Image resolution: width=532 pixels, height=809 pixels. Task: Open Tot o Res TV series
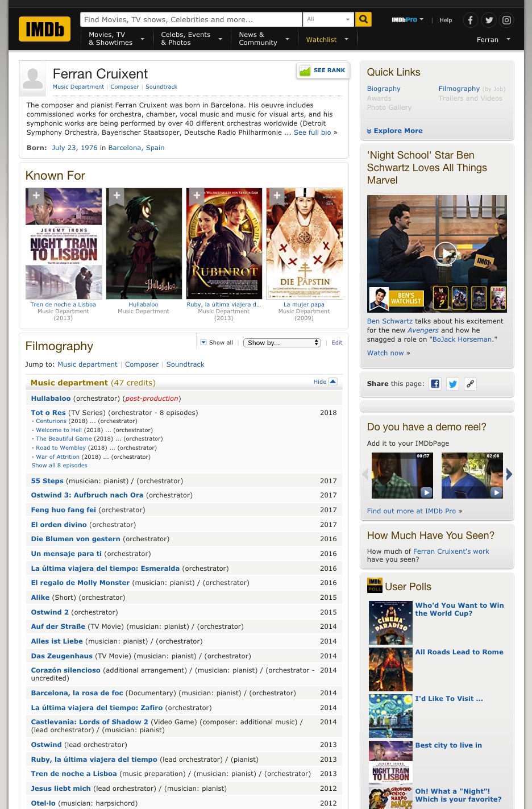coord(48,413)
